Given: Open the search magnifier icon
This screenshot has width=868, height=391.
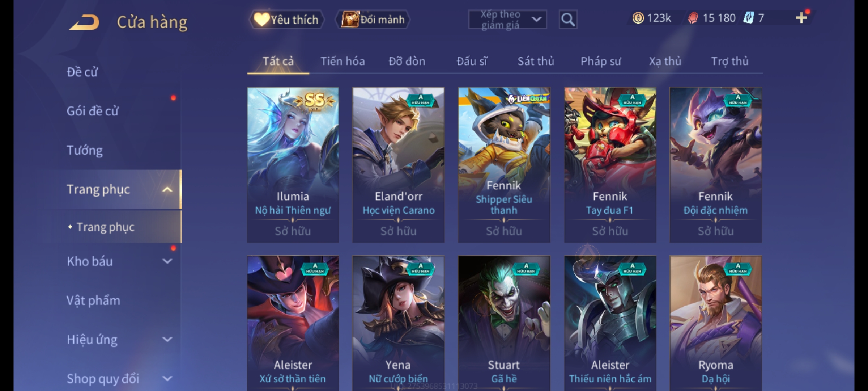Looking at the screenshot, I should 568,20.
